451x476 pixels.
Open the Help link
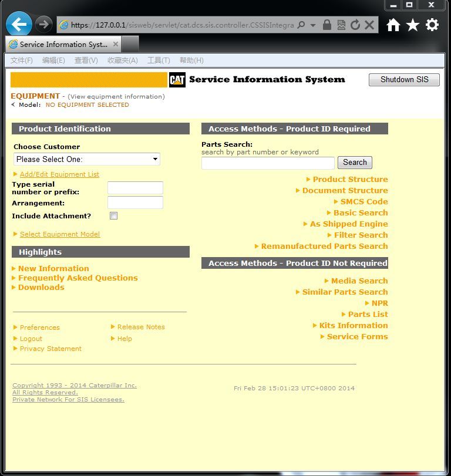124,339
